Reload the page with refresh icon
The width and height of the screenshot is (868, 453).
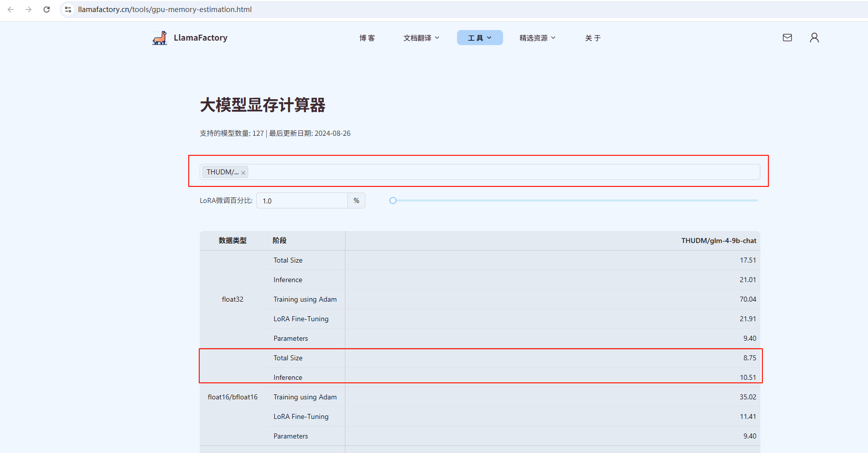tap(47, 10)
